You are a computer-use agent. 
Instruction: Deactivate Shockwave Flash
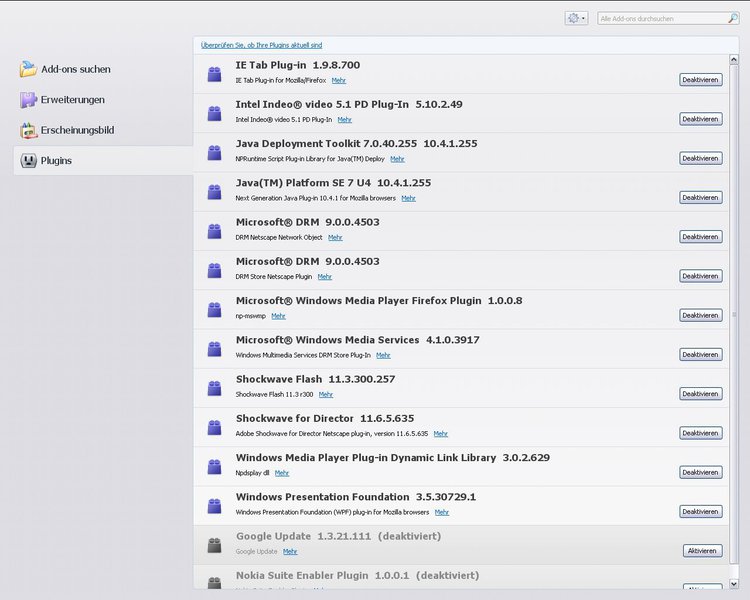point(701,394)
